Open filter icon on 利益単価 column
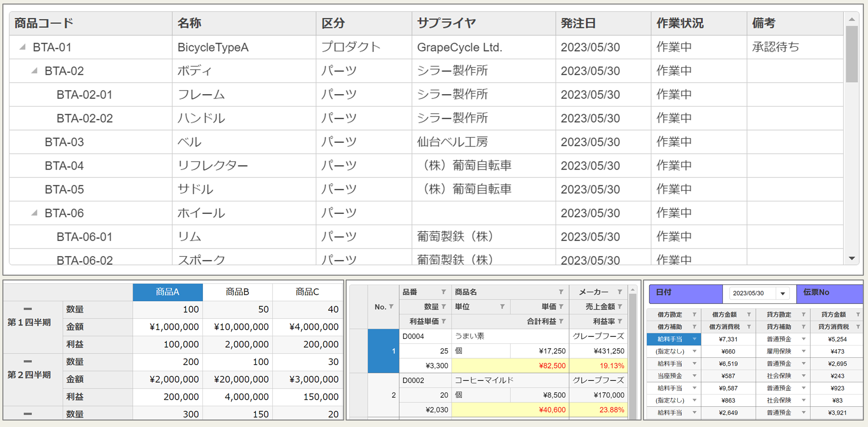This screenshot has width=868, height=427. [x=443, y=321]
